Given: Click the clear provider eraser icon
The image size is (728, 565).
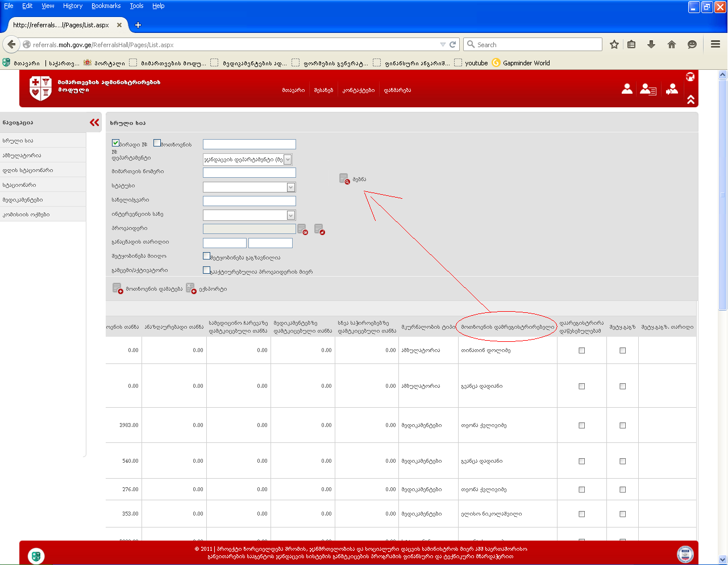Looking at the screenshot, I should click(319, 229).
